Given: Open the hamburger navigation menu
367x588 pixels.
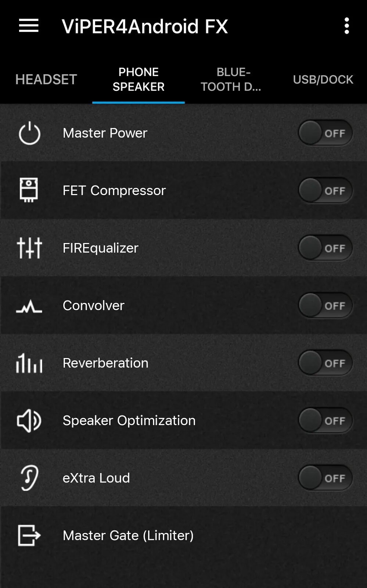Looking at the screenshot, I should pyautogui.click(x=29, y=26).
